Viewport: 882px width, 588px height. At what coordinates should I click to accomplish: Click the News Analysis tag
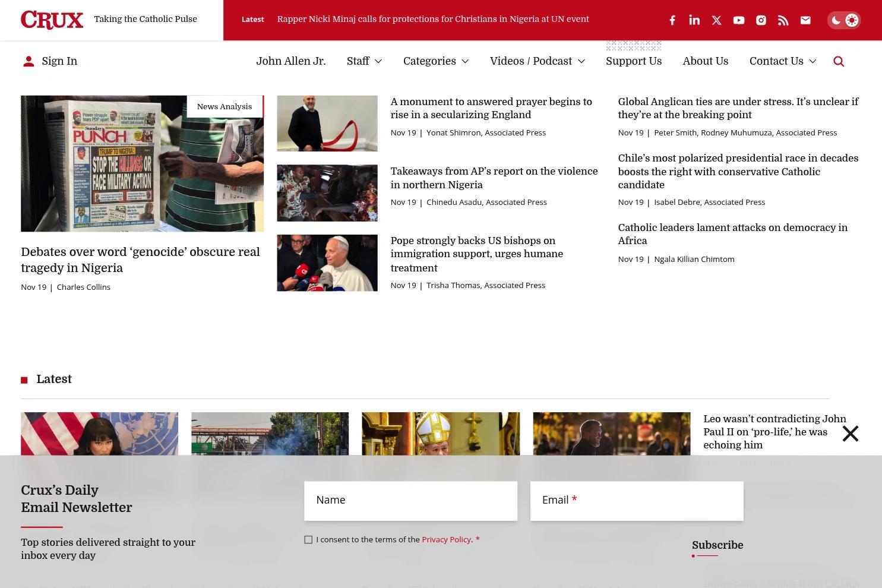[x=225, y=107]
